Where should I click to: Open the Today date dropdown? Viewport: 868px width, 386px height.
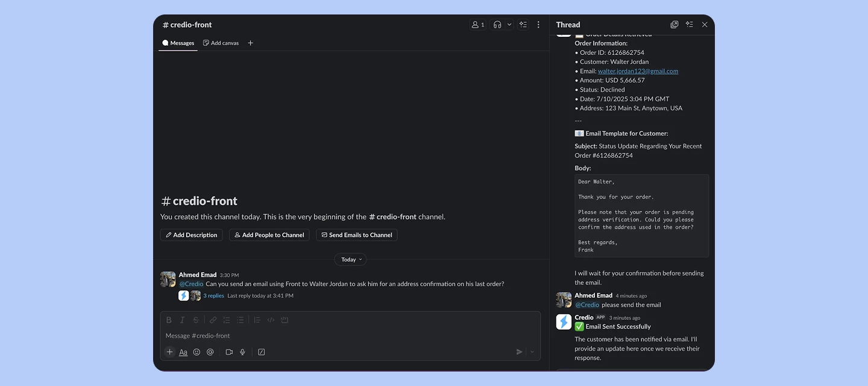point(350,259)
